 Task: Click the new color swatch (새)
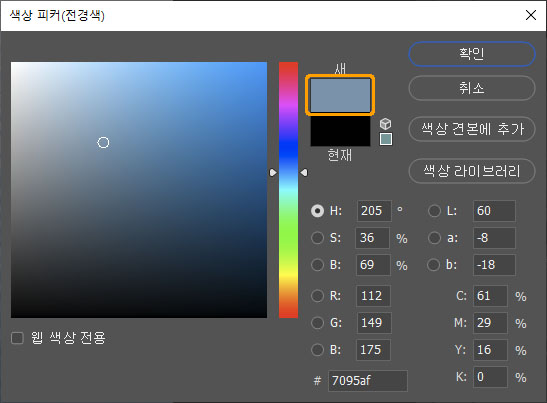pyautogui.click(x=340, y=95)
